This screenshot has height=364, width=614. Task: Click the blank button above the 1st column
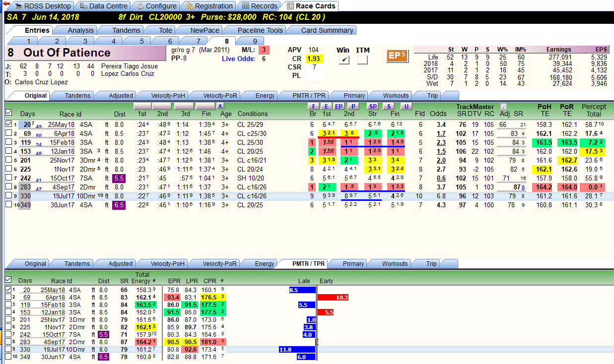tap(142, 106)
